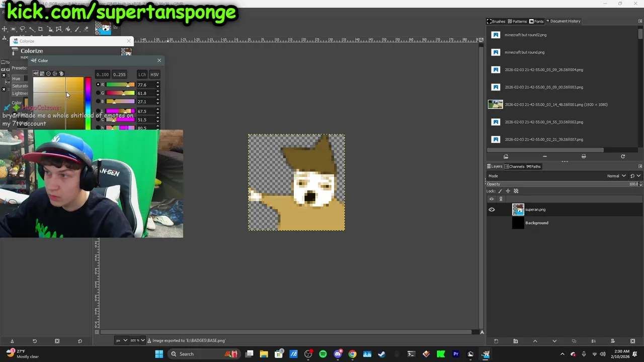The width and height of the screenshot is (644, 362).
Task: Increase the R value with the stepper
Action: click(x=157, y=83)
